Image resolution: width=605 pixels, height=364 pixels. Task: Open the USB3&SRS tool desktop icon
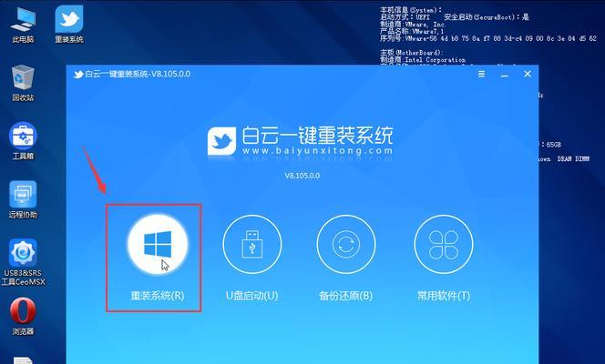[23, 254]
